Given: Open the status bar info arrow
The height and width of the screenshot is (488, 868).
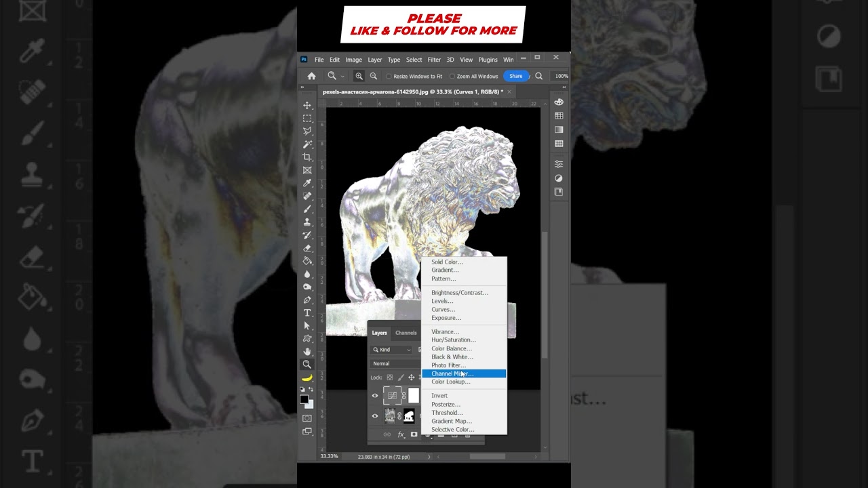Looking at the screenshot, I should coord(429,457).
